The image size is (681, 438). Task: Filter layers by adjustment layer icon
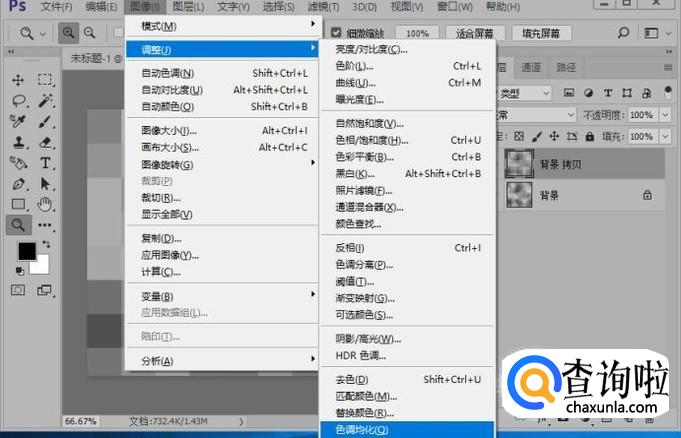click(x=588, y=93)
